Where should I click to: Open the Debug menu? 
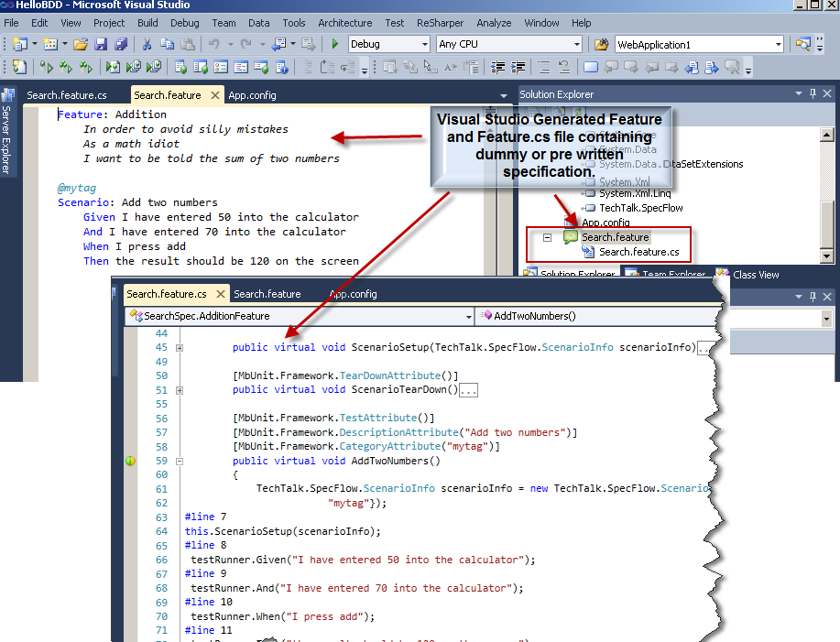[185, 23]
